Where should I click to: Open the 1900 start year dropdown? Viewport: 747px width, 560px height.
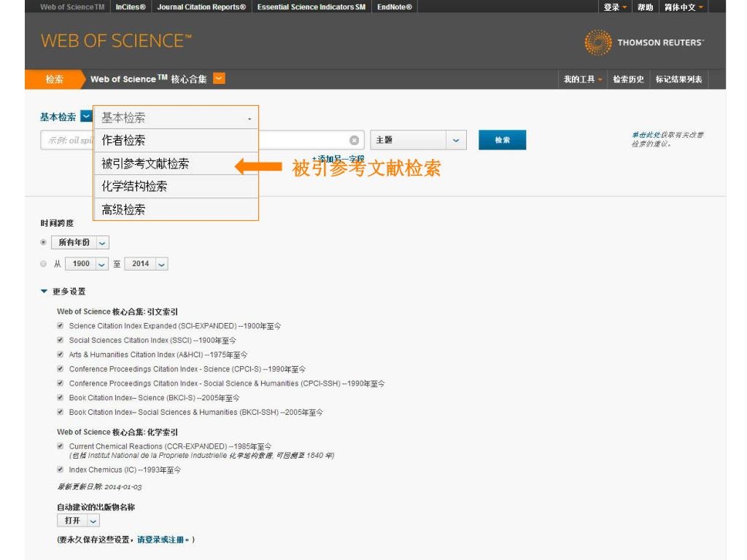86,264
